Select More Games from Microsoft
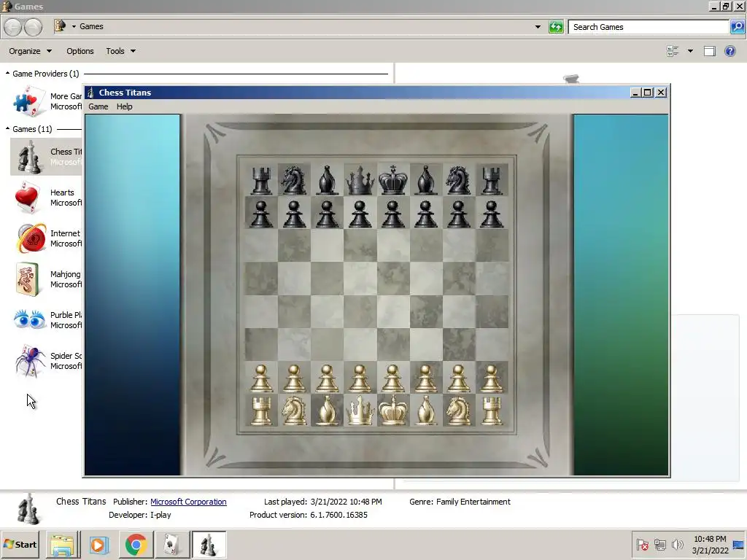 [46, 101]
